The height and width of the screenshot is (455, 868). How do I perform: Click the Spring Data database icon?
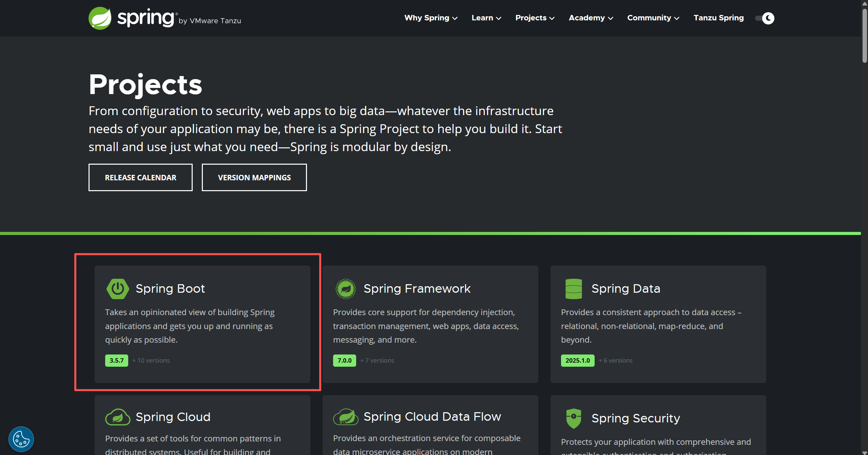(x=574, y=289)
